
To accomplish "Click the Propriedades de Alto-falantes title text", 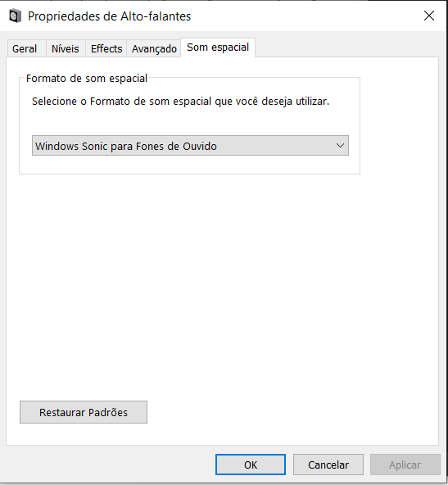I will [x=110, y=16].
